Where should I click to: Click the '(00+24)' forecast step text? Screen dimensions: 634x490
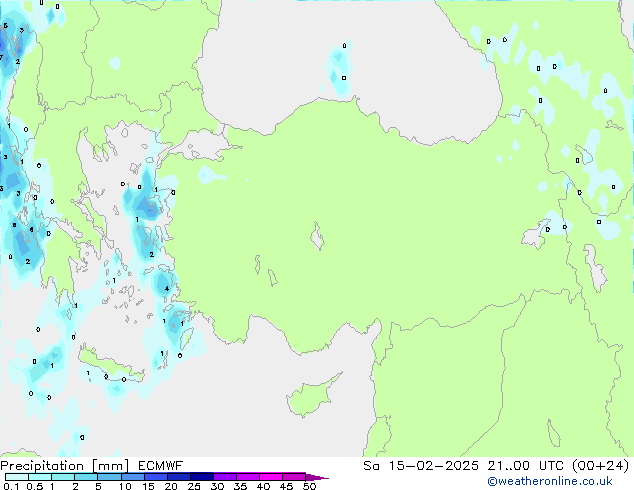point(600,466)
